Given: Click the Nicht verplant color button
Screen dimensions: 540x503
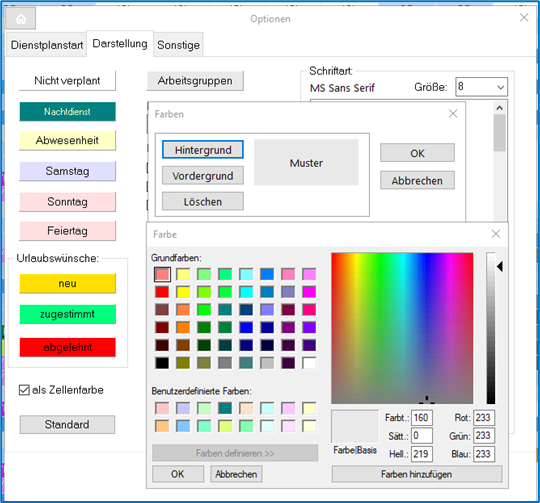Looking at the screenshot, I should coord(67,81).
